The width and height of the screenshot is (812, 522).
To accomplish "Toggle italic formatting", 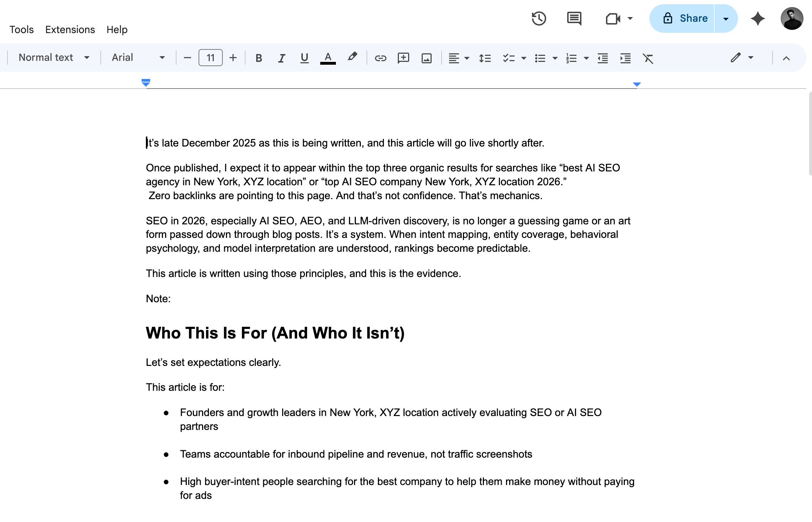I will 281,58.
